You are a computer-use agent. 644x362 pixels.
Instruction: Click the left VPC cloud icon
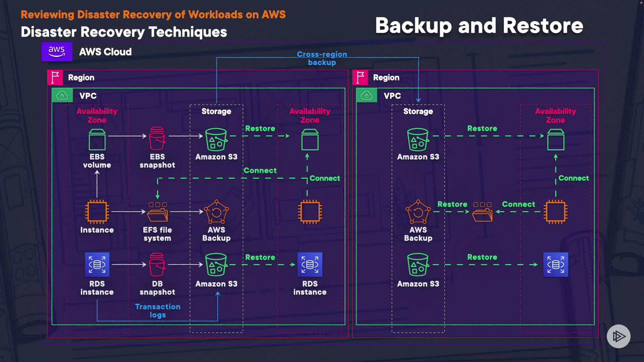click(62, 96)
